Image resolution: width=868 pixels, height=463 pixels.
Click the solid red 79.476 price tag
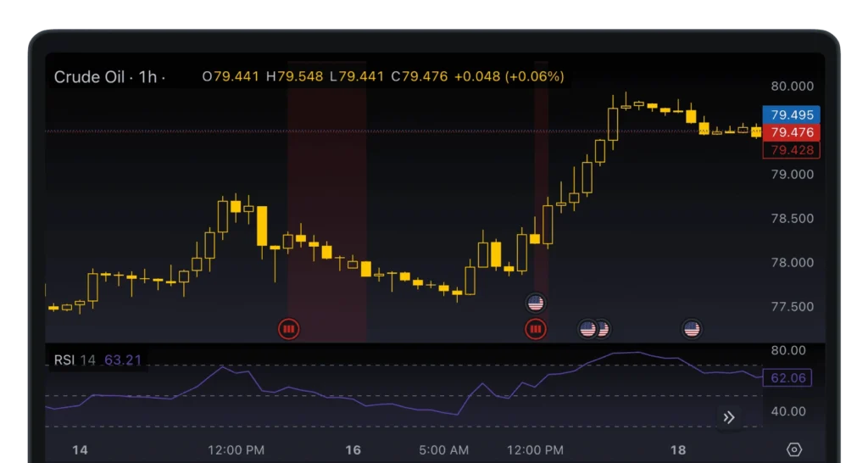pos(792,132)
